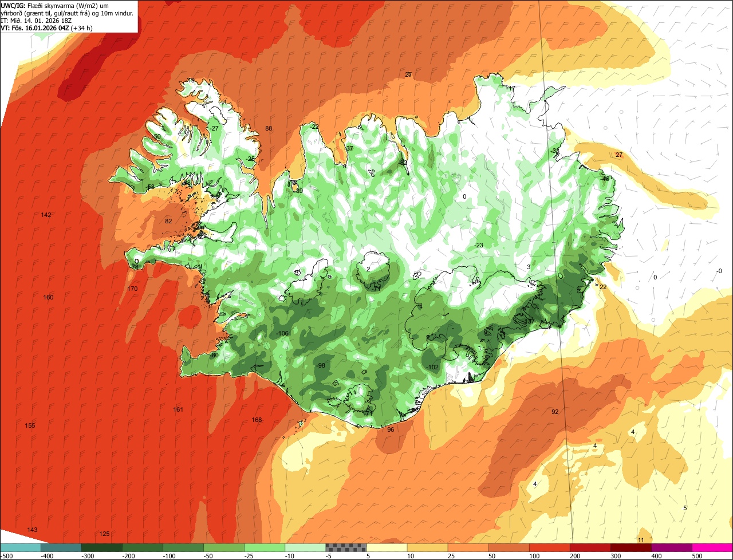The image size is (733, 560).
Task: Click the legend label '-500'
Action: pyautogui.click(x=7, y=556)
